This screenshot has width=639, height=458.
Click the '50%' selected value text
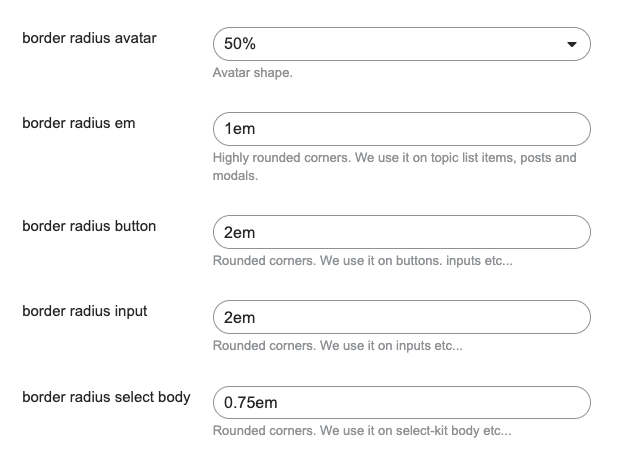pyautogui.click(x=239, y=44)
